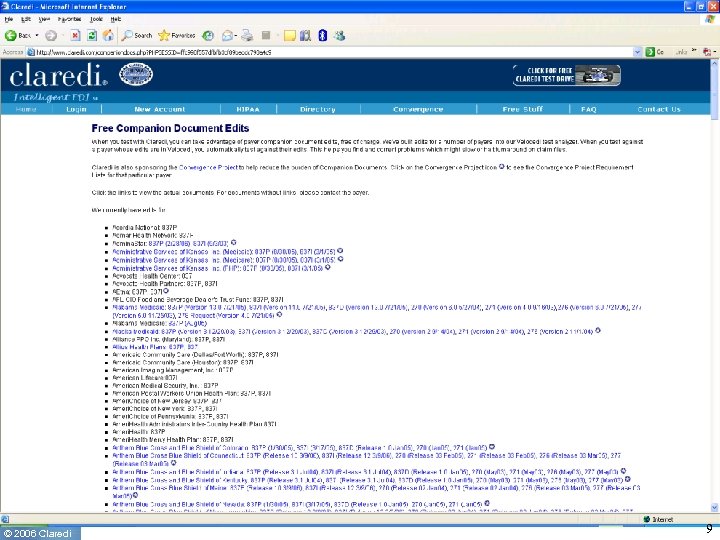Open the Favorites menu

coord(69,19)
